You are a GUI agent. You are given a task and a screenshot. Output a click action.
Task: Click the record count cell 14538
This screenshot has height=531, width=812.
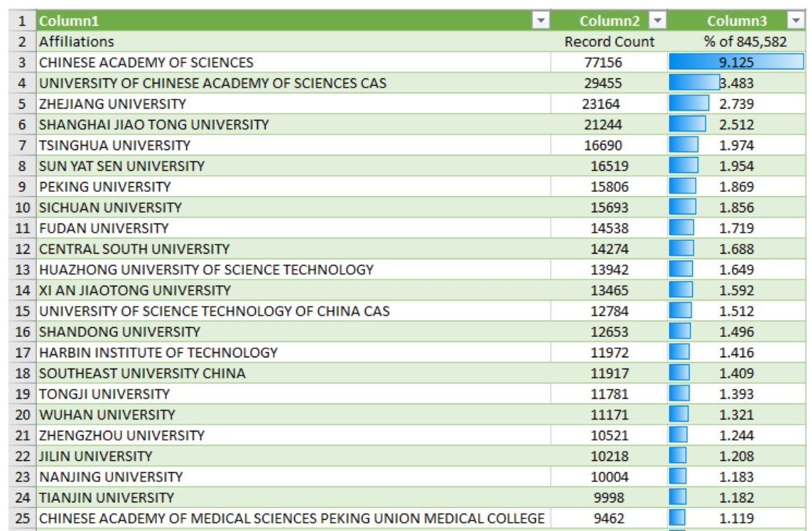[609, 228]
